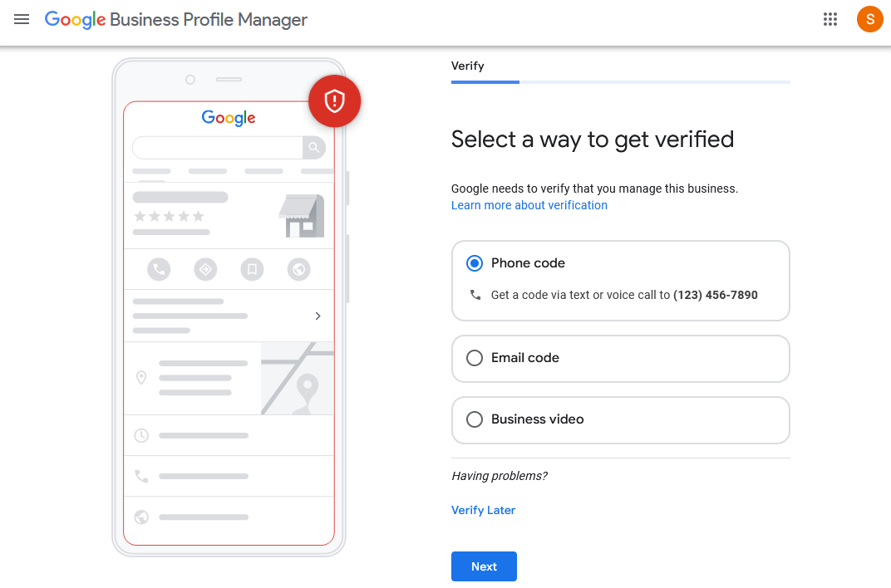
Task: Click the right chevron arrow in the mockup
Action: coord(318,316)
